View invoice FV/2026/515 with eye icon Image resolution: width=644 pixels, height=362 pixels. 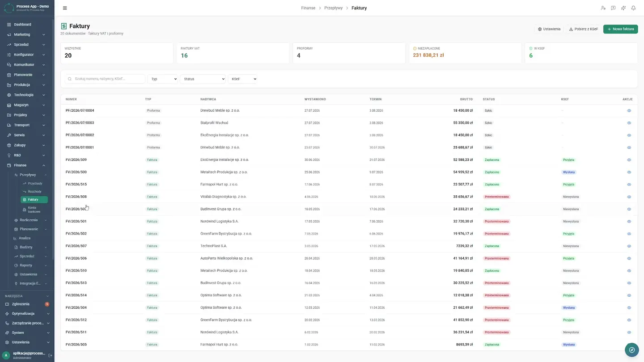[629, 184]
